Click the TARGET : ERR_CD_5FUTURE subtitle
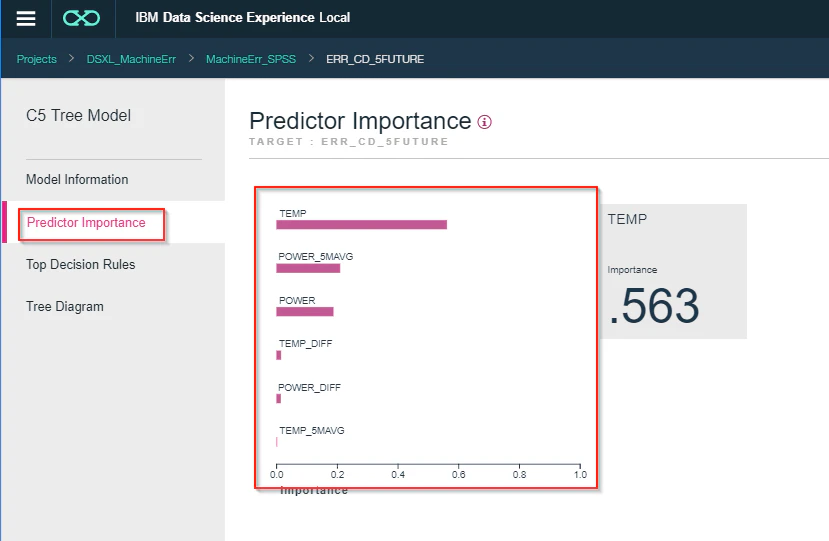The width and height of the screenshot is (829, 541). (x=349, y=142)
